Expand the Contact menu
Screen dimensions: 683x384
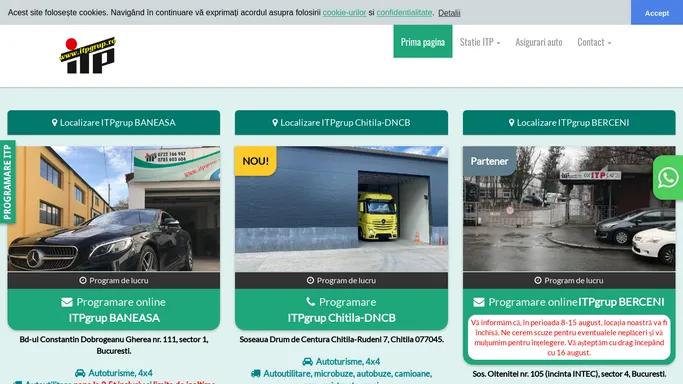point(594,42)
